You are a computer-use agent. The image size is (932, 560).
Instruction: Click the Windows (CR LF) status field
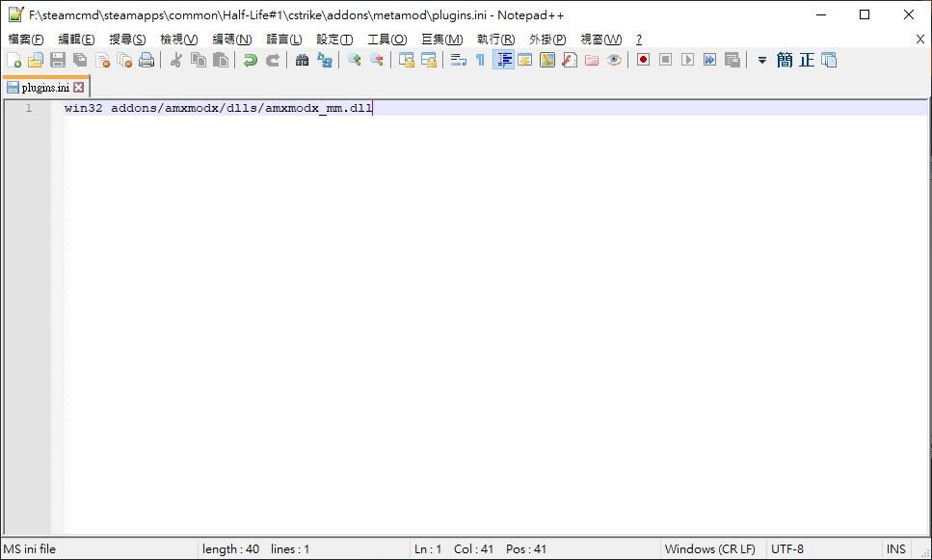(709, 549)
